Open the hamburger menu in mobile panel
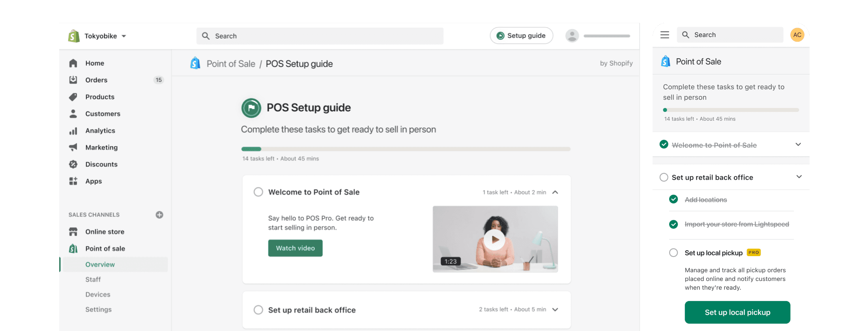The height and width of the screenshot is (331, 868). coord(665,35)
